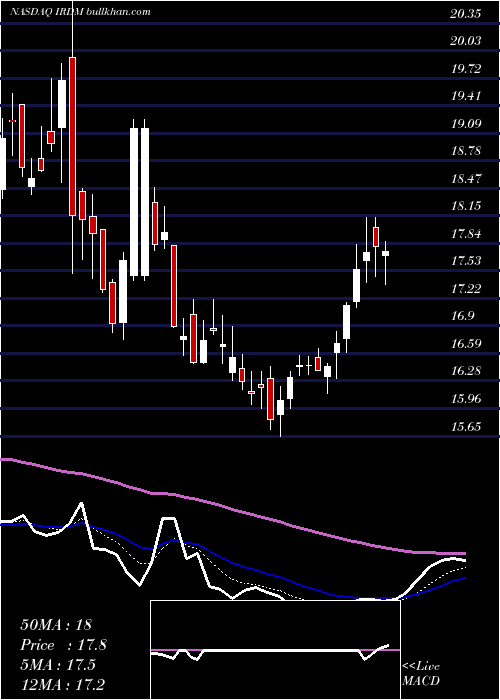Viewport: 500px width, 700px height.
Task: Click the 5MA : 17.5 readout
Action: [x=58, y=665]
